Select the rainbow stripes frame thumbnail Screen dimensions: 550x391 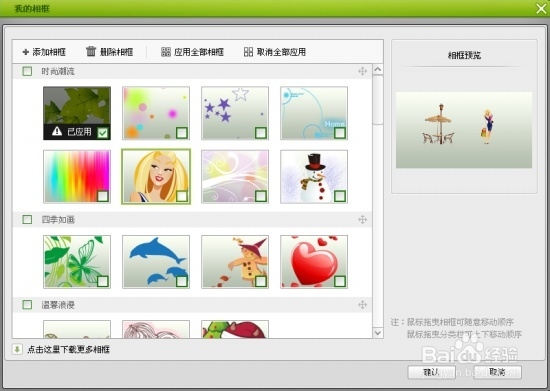[x=77, y=176]
